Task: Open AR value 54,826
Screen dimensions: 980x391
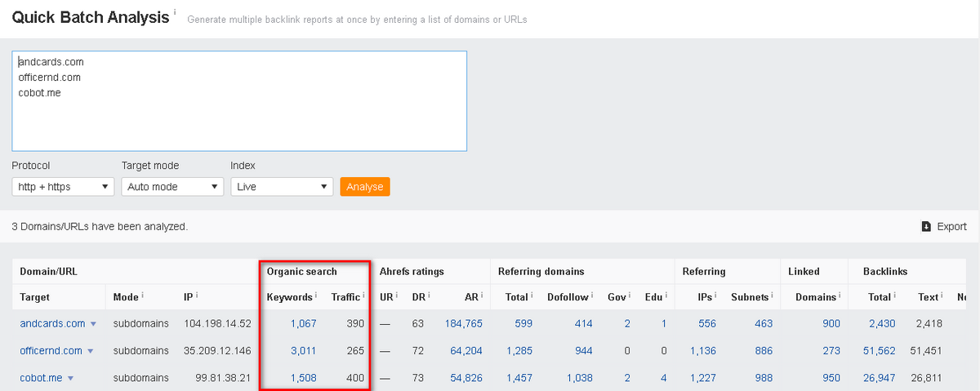Action: pos(467,377)
